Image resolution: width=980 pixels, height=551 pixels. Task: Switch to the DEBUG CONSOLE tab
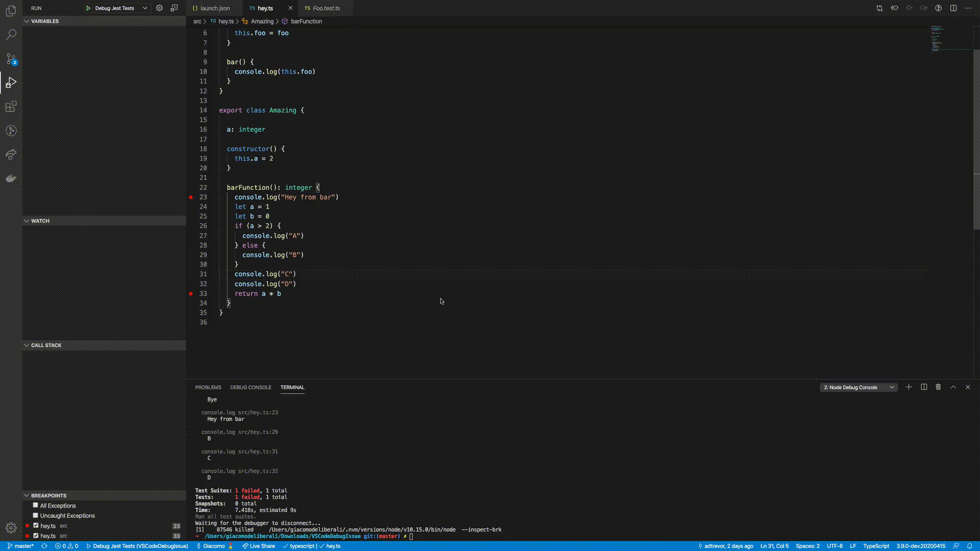pyautogui.click(x=251, y=387)
